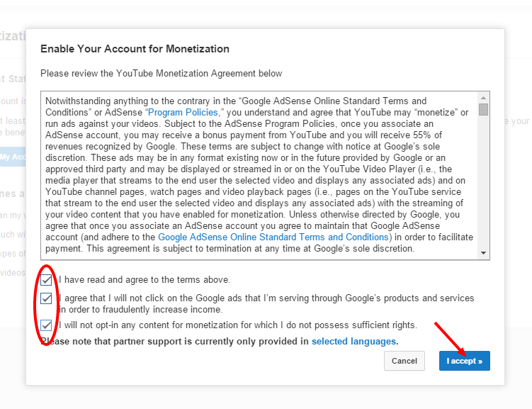Click 'Please review the YouTube Monetization Agreement below' text
Screen dimensions: 532x409
click(x=162, y=73)
